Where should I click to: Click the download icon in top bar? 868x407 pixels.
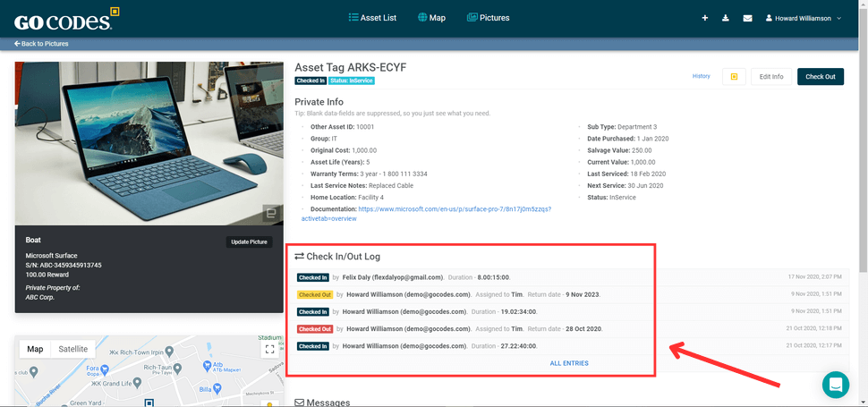(726, 18)
